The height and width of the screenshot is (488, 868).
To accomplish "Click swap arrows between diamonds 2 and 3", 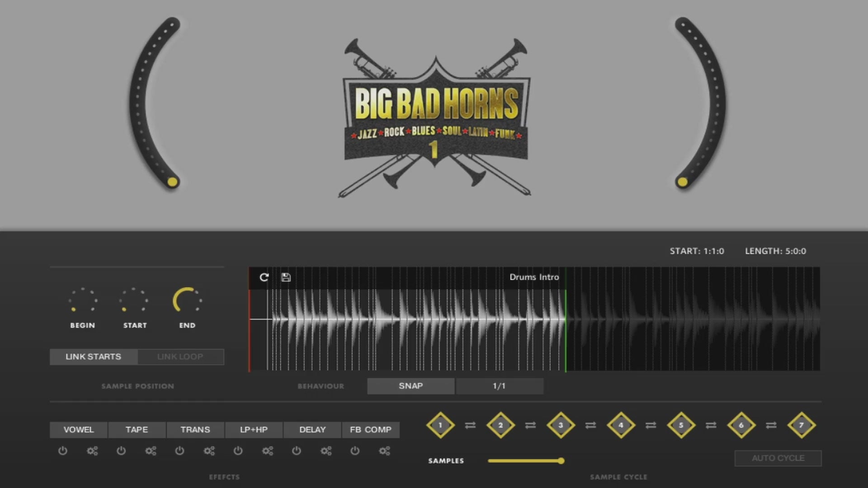I will [530, 425].
